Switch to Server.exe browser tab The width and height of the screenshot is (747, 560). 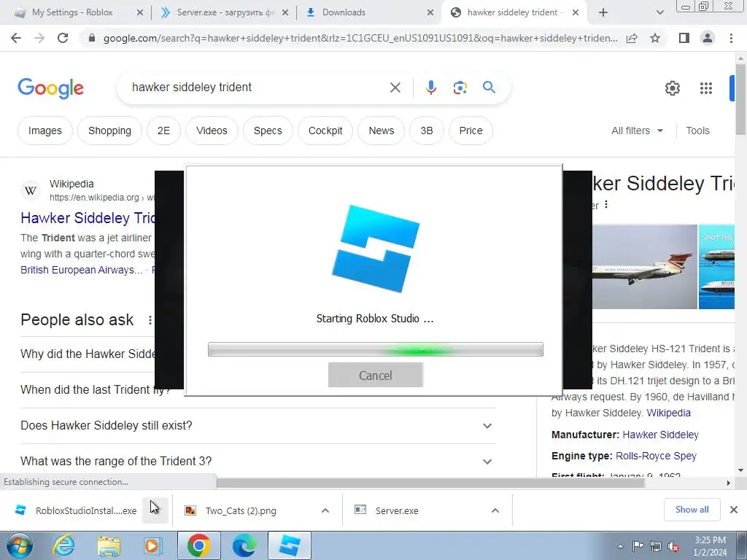point(224,13)
